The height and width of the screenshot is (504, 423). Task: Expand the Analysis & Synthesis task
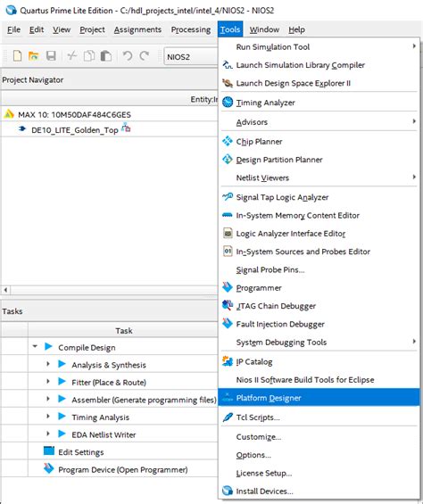[48, 364]
